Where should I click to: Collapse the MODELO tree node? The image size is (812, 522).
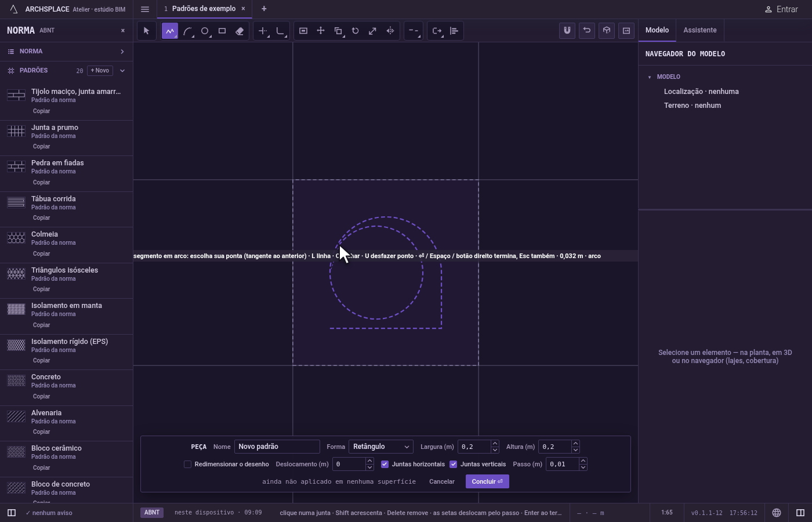pos(650,77)
